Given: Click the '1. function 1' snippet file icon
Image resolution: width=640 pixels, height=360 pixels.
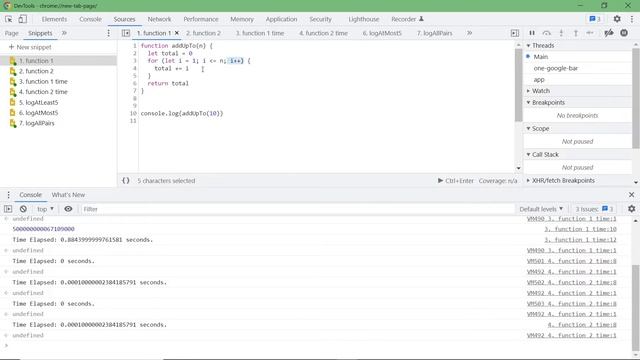Looking at the screenshot, I should click(13, 61).
